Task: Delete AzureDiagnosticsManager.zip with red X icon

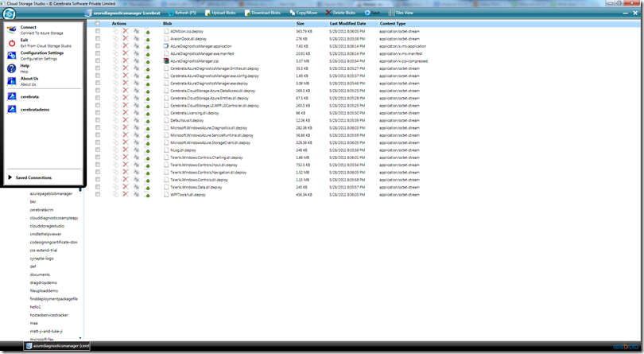Action: point(126,60)
